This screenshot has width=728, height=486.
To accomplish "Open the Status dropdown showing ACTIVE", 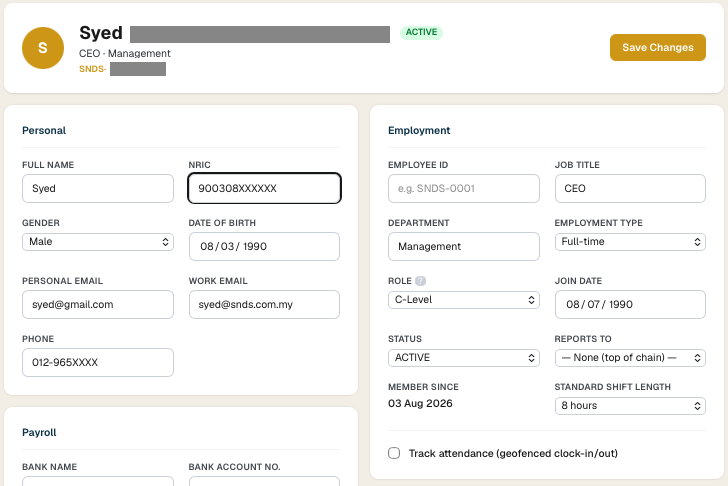I will (x=464, y=358).
